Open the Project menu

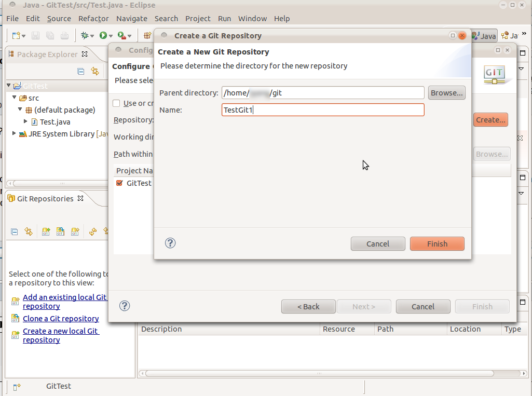pos(198,19)
